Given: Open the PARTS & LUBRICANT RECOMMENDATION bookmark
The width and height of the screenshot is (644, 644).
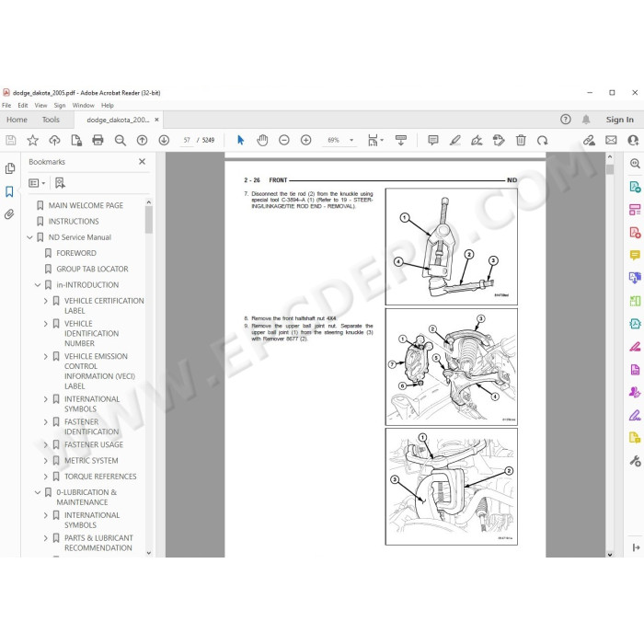Looking at the screenshot, I should 98,543.
